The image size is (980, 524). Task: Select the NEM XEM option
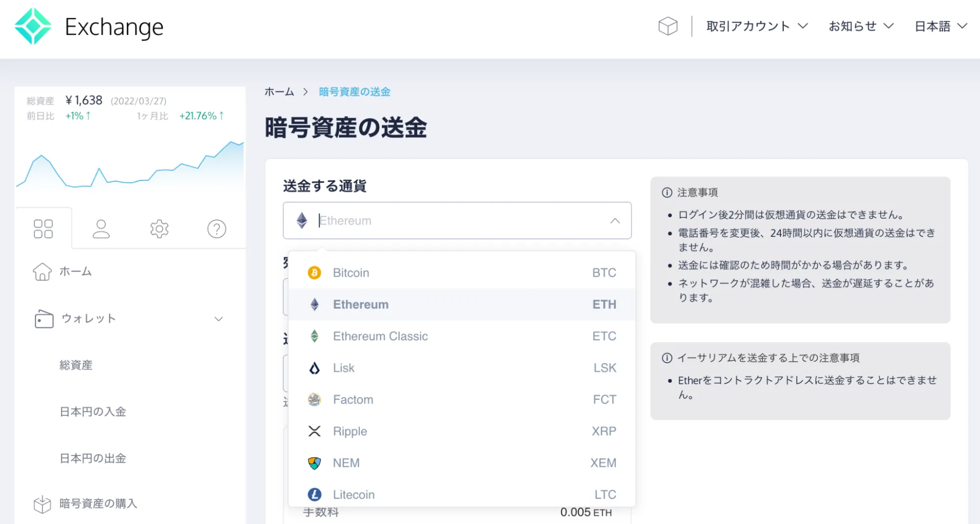click(x=346, y=463)
